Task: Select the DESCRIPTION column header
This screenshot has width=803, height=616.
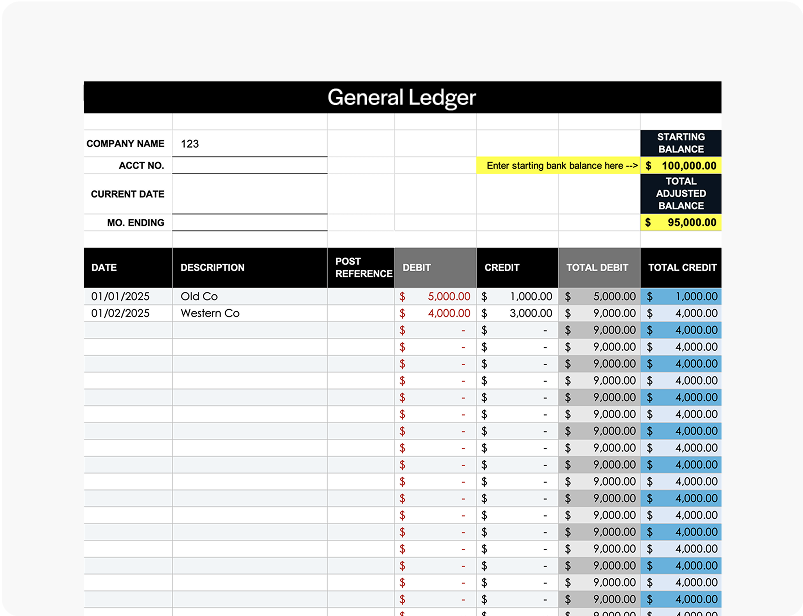Action: pos(249,268)
